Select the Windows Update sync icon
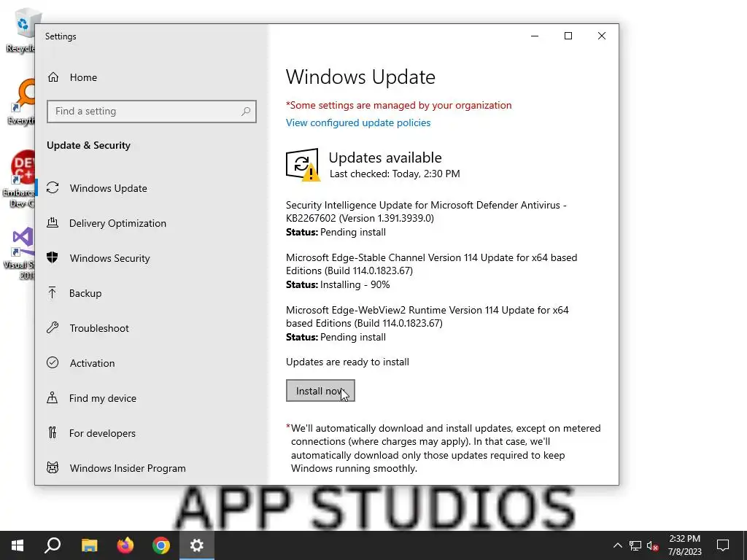The width and height of the screenshot is (747, 560). click(53, 188)
